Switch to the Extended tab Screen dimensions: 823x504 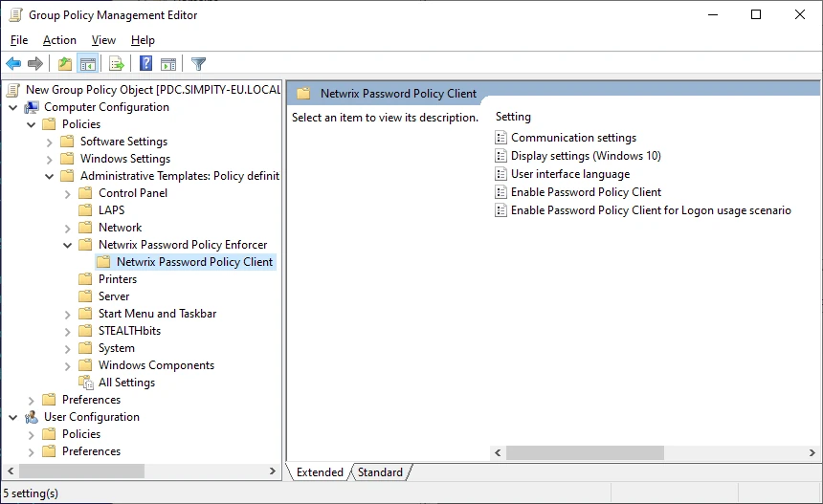pos(320,472)
